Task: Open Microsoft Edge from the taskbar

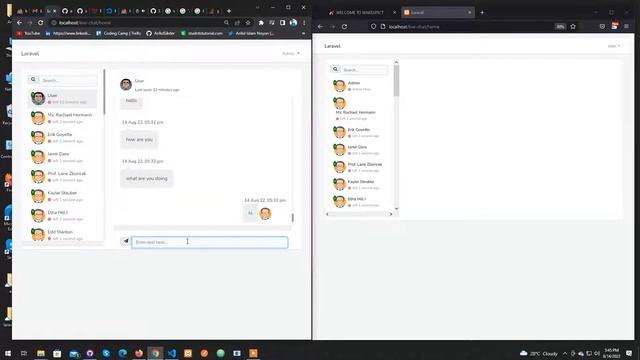Action: point(122,353)
